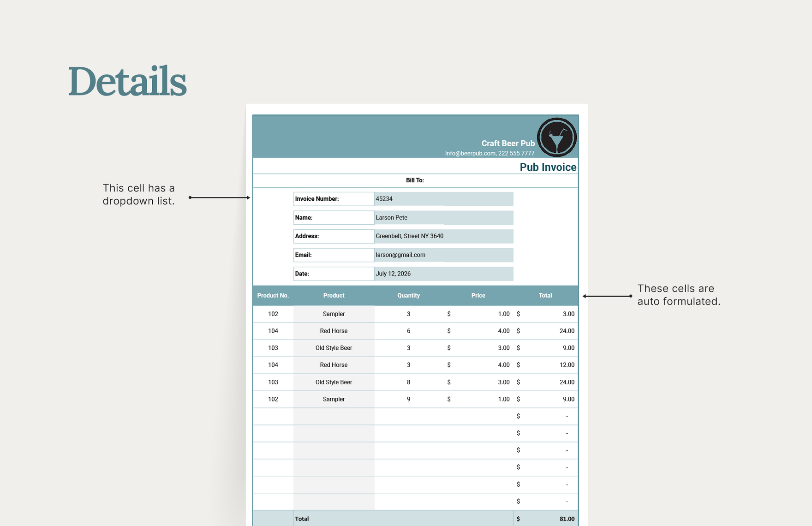Viewport: 812px width, 526px height.
Task: Click the 'Price' column header
Action: pyautogui.click(x=478, y=295)
